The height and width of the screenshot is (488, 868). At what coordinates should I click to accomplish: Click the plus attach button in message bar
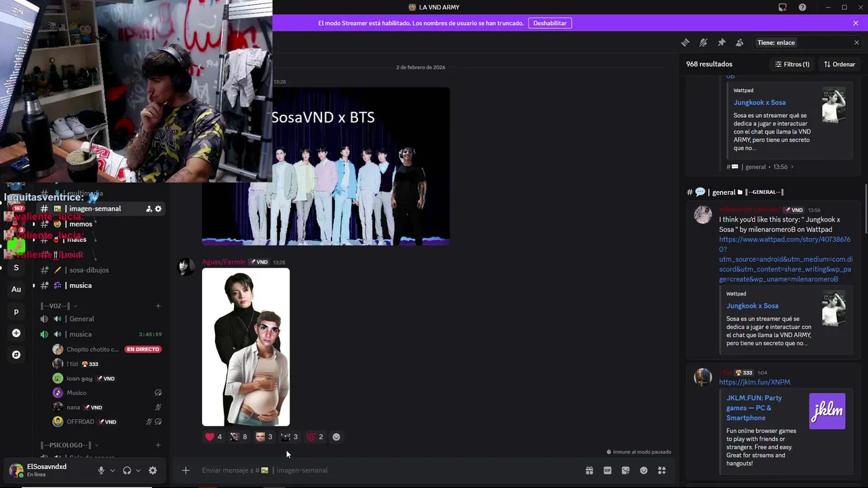pos(185,470)
